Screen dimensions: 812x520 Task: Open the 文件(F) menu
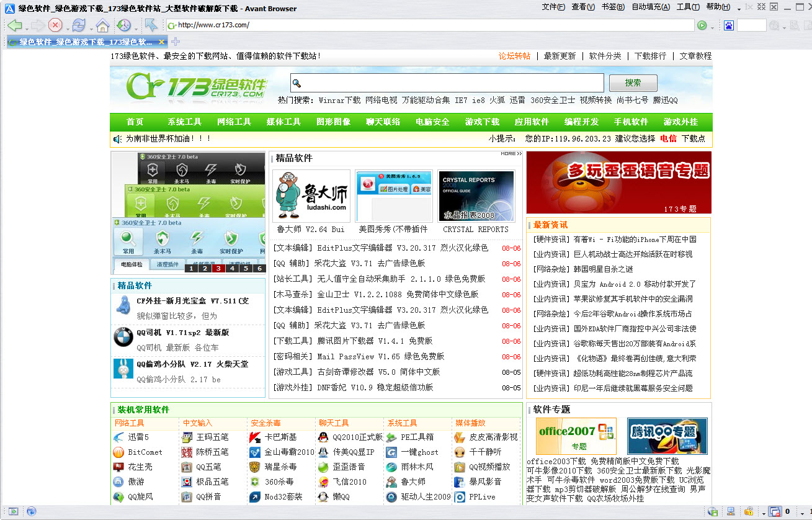pyautogui.click(x=553, y=7)
